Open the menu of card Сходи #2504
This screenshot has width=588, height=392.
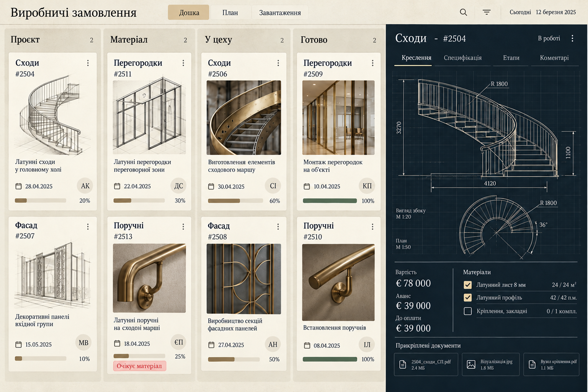pos(88,63)
